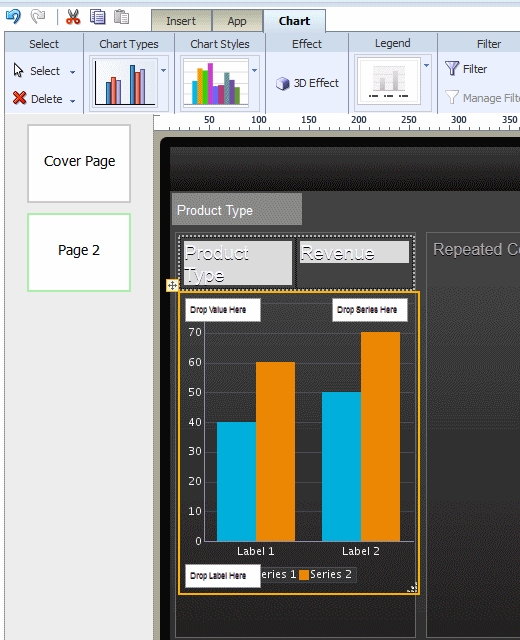Image resolution: width=520 pixels, height=640 pixels.
Task: Open the Page 2 thumbnail
Action: pyautogui.click(x=79, y=252)
